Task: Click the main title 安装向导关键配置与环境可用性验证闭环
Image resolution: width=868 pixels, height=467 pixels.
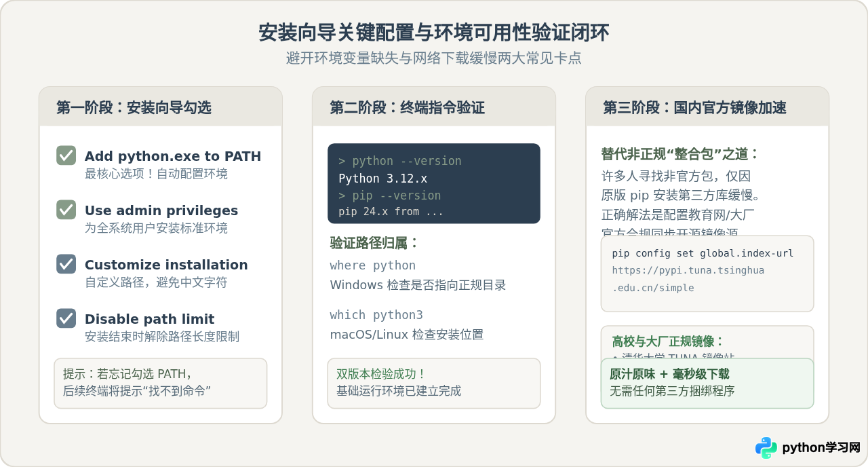Action: 434,33
